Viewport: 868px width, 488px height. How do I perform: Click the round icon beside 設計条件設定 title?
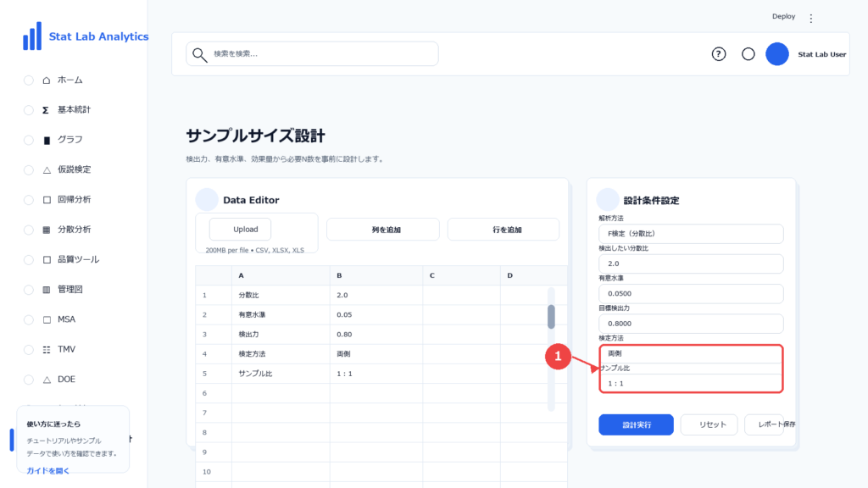point(607,200)
